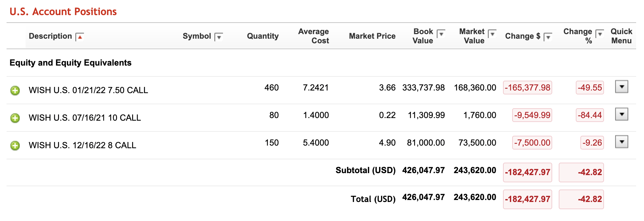Expand the WISH 12/16/22 8 CALL row
The width and height of the screenshot is (644, 221).
tap(15, 145)
